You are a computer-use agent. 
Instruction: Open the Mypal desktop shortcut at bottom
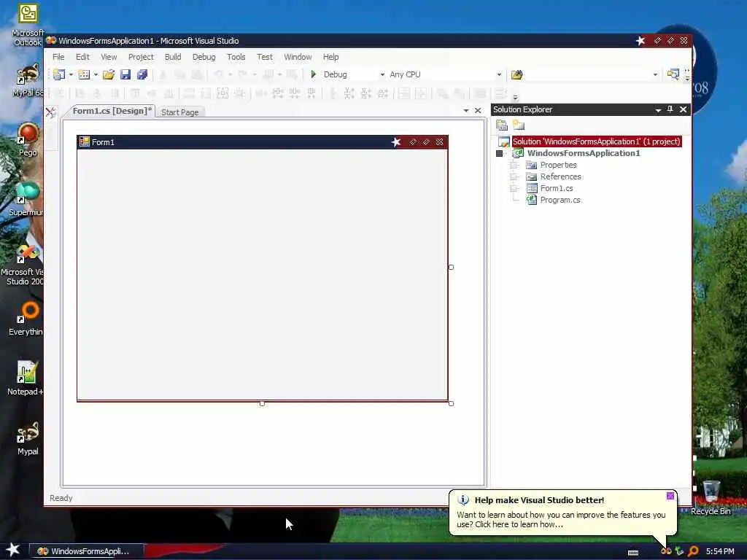pyautogui.click(x=28, y=438)
